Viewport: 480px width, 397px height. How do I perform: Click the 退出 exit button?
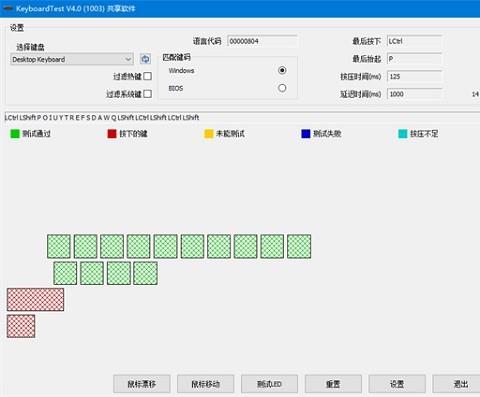(458, 384)
